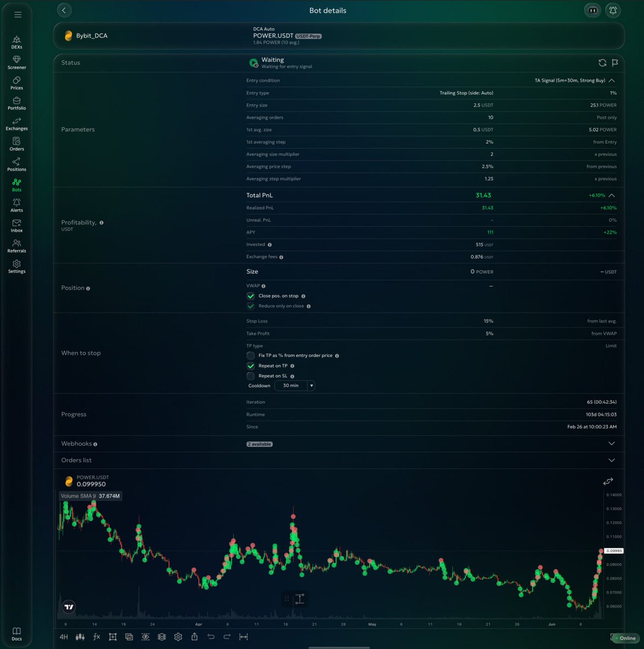644x649 pixels.
Task: Change 4H chart timeframe
Action: click(64, 637)
